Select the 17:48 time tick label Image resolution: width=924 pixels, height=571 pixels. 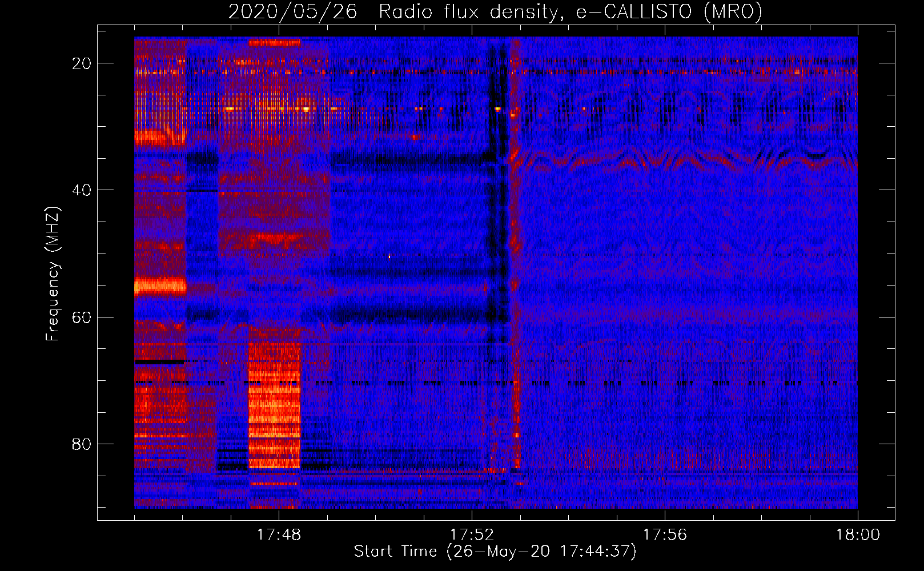(279, 534)
